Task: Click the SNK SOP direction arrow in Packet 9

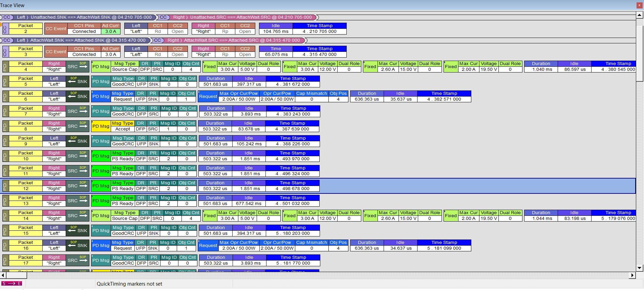Action: (x=78, y=141)
